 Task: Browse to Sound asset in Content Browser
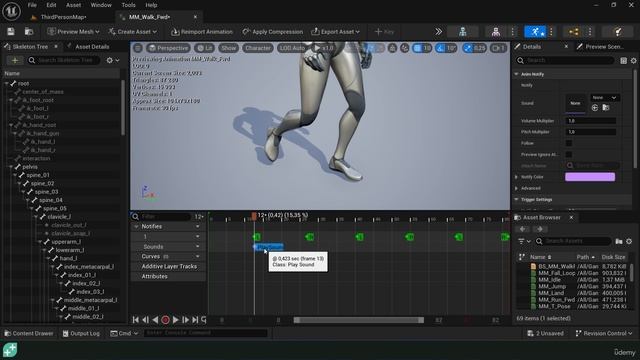[606, 108]
